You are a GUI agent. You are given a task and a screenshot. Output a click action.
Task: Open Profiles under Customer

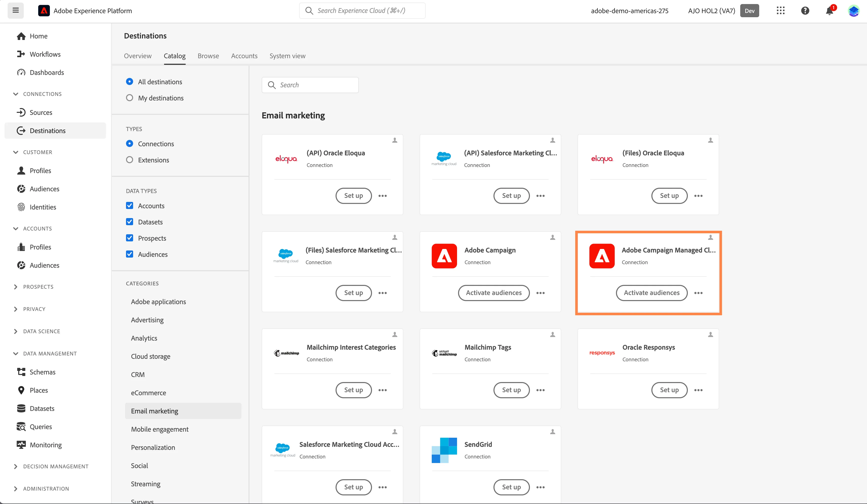point(40,171)
